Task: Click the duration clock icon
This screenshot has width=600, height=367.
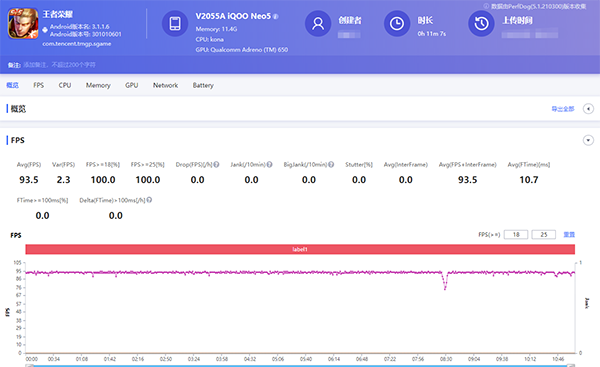Action: click(397, 23)
